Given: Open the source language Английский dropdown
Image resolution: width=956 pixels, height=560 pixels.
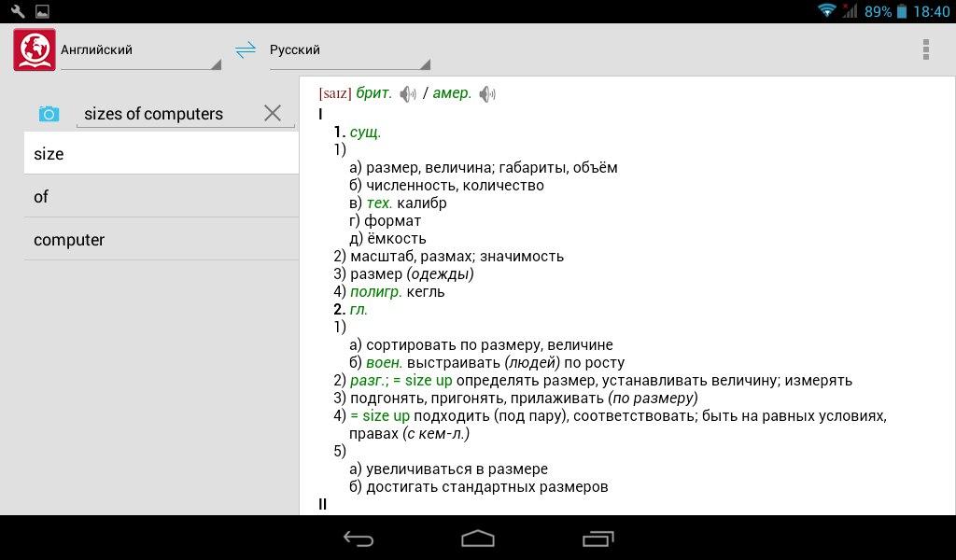Looking at the screenshot, I should pyautogui.click(x=140, y=51).
